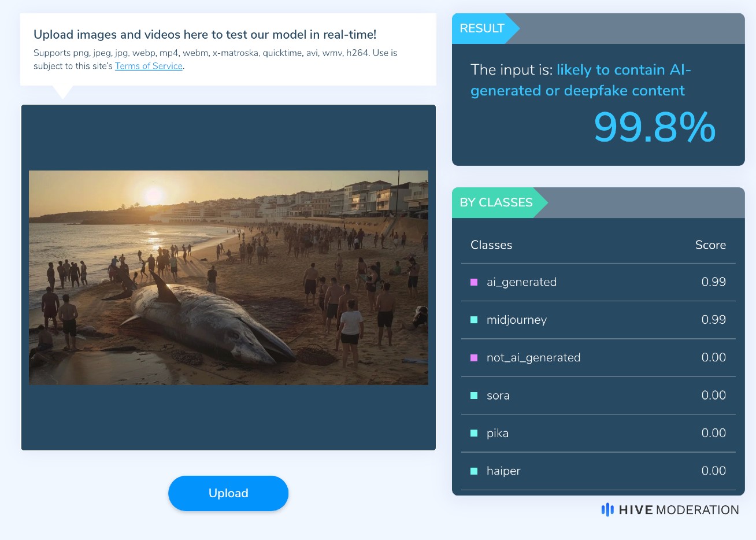Click the 'likely to contain AI-generated' text
Image resolution: width=756 pixels, height=540 pixels.
580,80
